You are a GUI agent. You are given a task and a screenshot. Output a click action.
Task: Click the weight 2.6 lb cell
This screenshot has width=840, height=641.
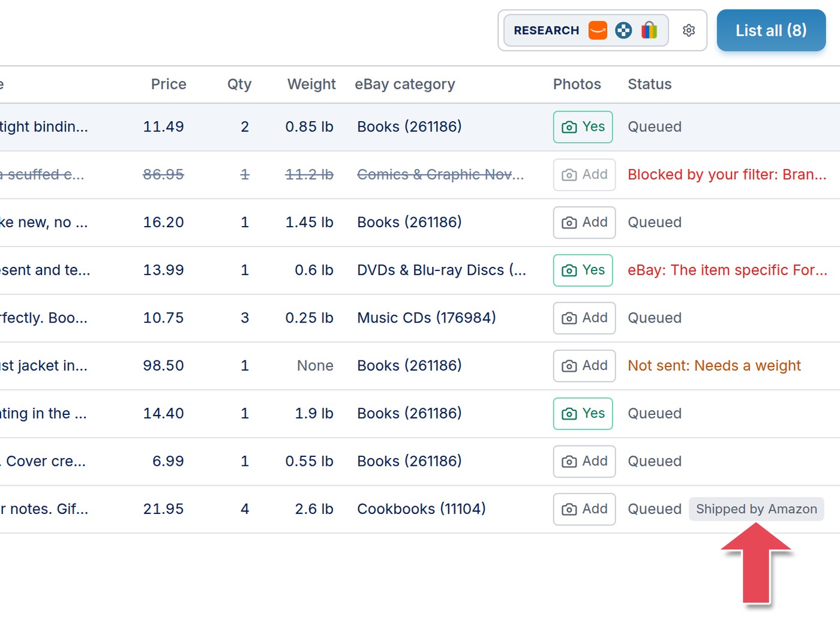point(314,509)
